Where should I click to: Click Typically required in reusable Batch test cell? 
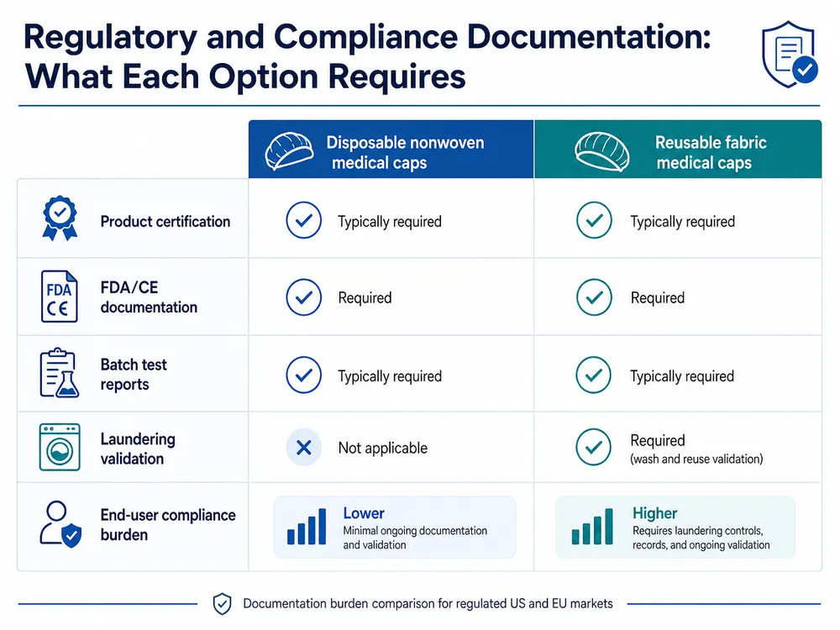(x=682, y=376)
